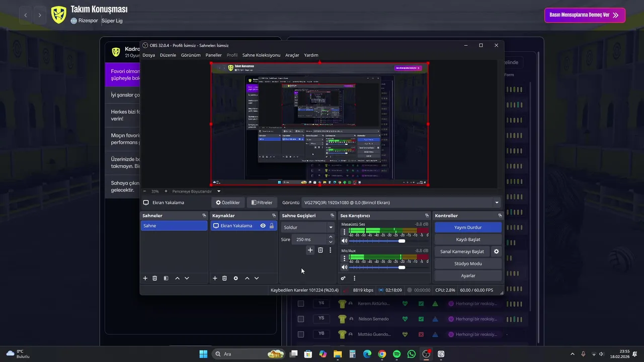Adjust Mic/Aux volume slider handle
644x362 pixels.
[401, 267]
